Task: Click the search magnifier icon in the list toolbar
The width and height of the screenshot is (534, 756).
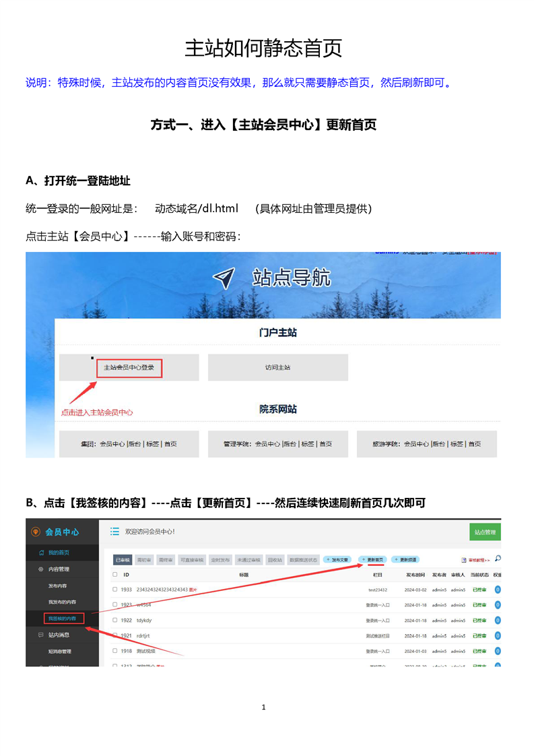Action: coord(498,559)
